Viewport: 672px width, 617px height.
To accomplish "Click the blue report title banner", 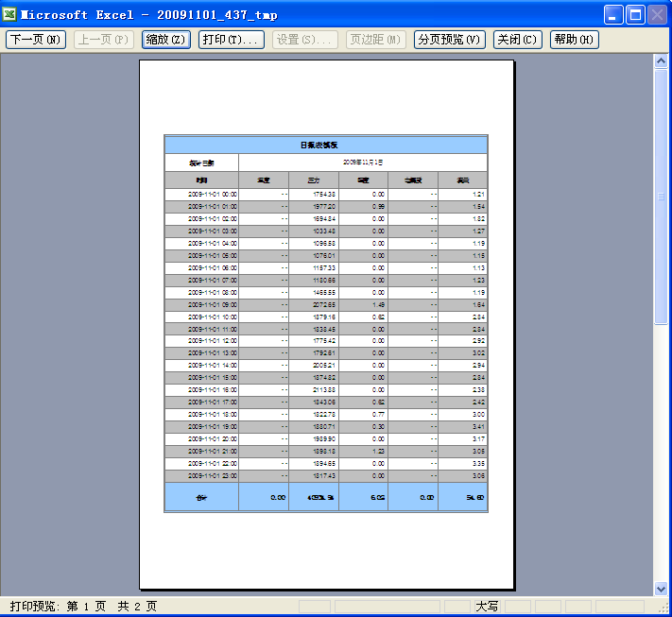I will [x=326, y=145].
